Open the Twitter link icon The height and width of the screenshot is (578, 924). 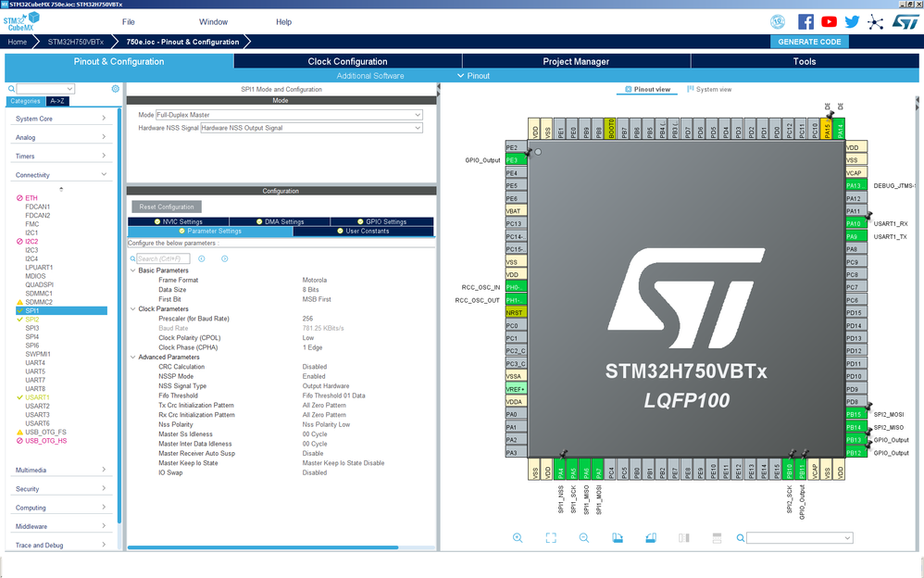852,22
